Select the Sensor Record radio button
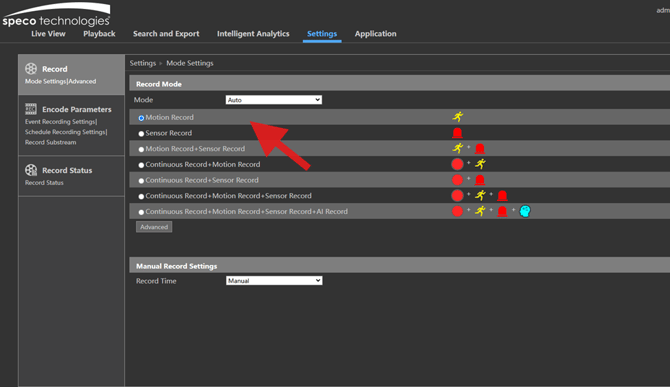670x387 pixels. tap(141, 134)
